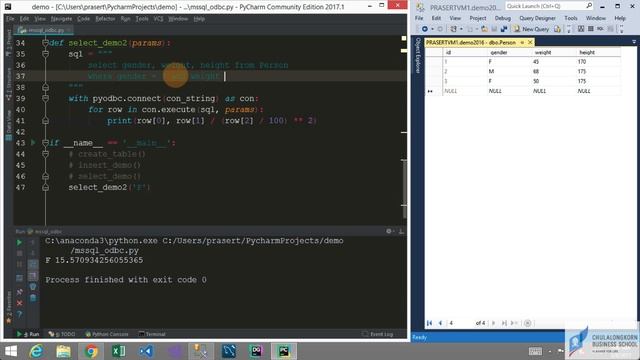Select the weight column header in grid
Screen dimensions: 640x360
pos(554,52)
